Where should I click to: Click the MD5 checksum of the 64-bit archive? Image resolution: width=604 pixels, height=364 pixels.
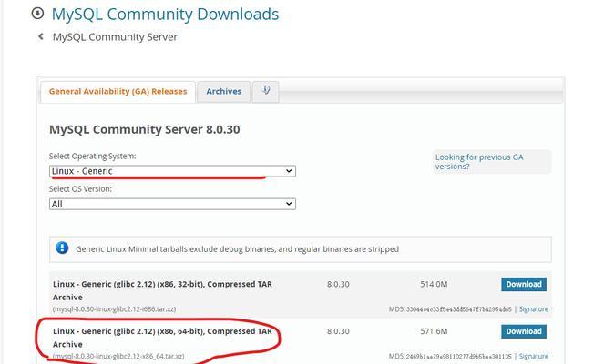click(x=450, y=357)
